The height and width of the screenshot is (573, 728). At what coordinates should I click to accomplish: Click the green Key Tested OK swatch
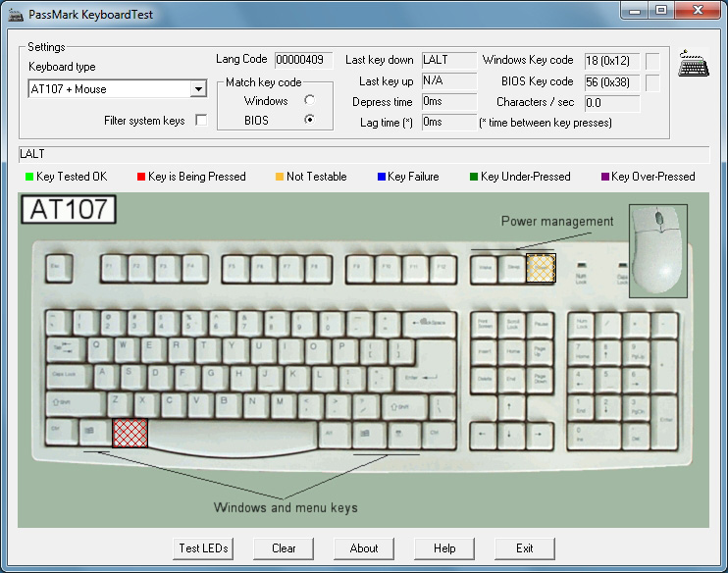(29, 177)
